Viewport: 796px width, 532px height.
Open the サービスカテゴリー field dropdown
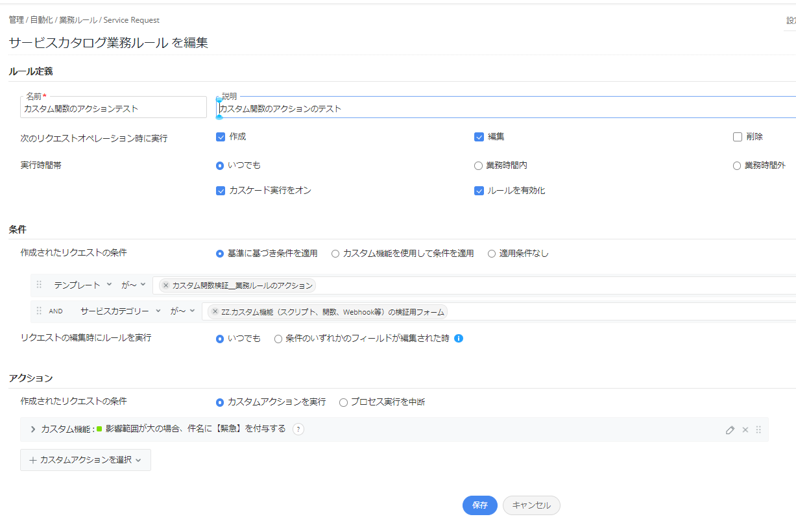(120, 311)
